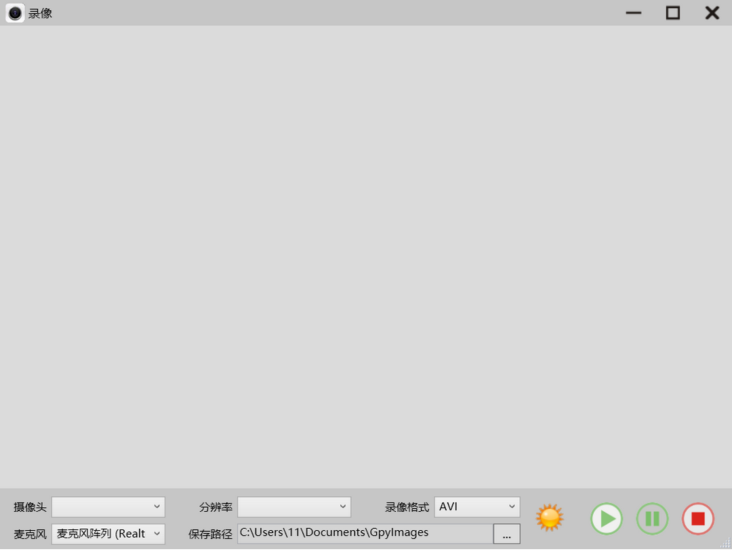Click the resize grip in window corner

click(725, 543)
